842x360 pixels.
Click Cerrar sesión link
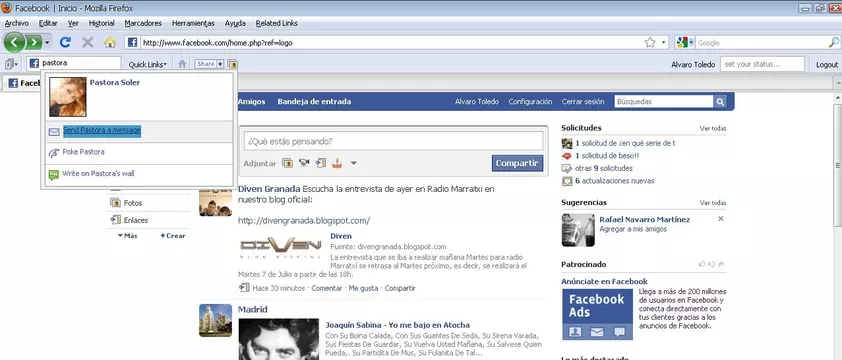(583, 102)
